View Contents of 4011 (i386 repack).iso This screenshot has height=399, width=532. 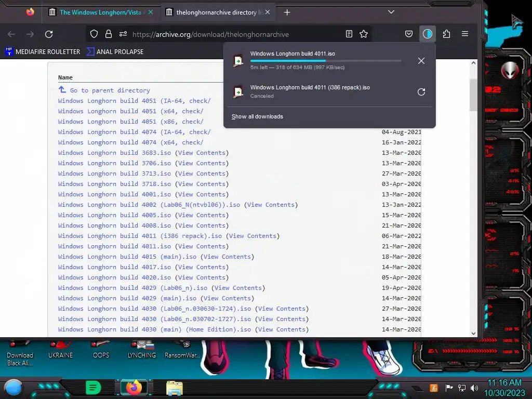[253, 236]
